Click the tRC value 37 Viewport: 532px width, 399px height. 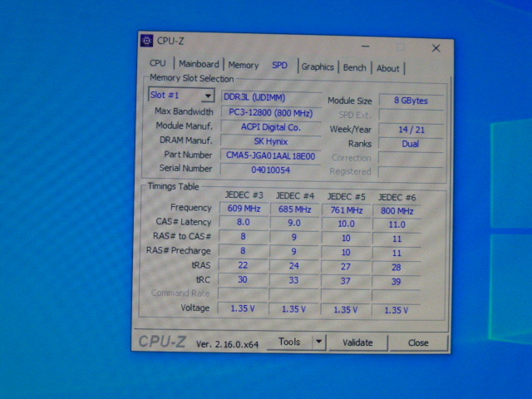click(x=346, y=281)
